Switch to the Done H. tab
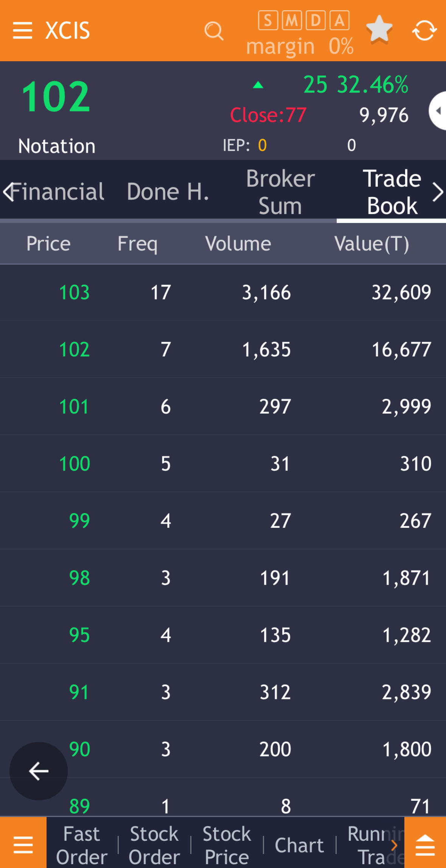The image size is (446, 868). 168,192
